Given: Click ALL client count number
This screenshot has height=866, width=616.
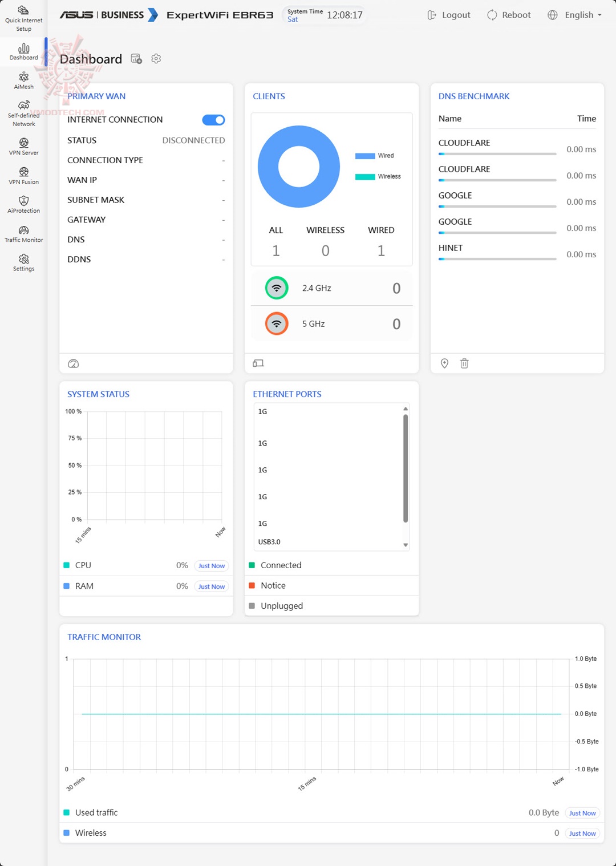Looking at the screenshot, I should tap(276, 250).
